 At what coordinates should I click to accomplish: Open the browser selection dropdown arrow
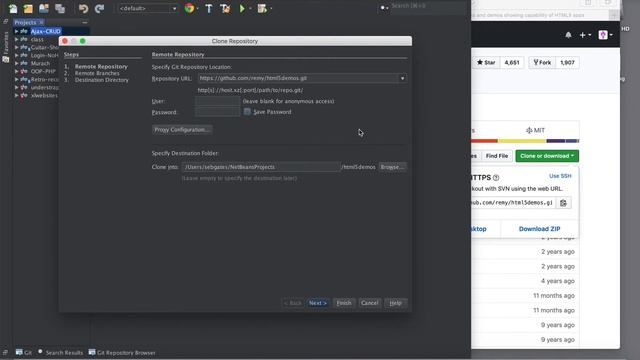click(x=198, y=9)
